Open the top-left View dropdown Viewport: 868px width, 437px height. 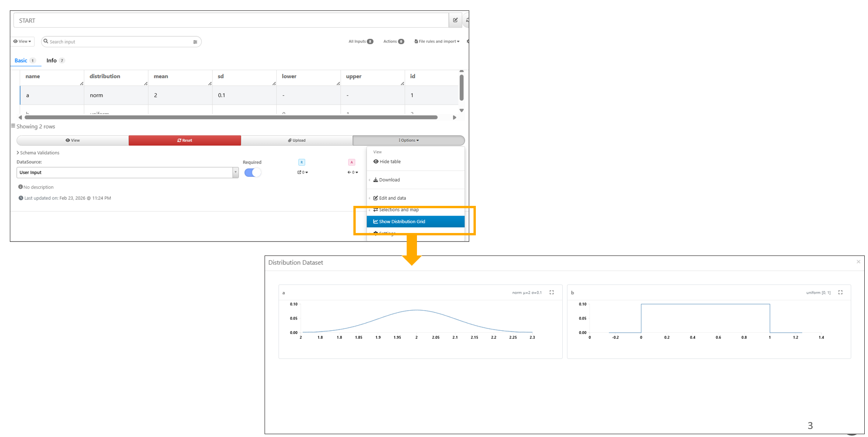22,42
